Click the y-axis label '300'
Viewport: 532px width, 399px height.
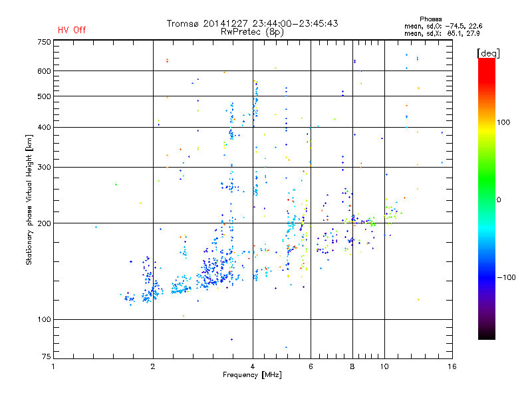coord(44,168)
